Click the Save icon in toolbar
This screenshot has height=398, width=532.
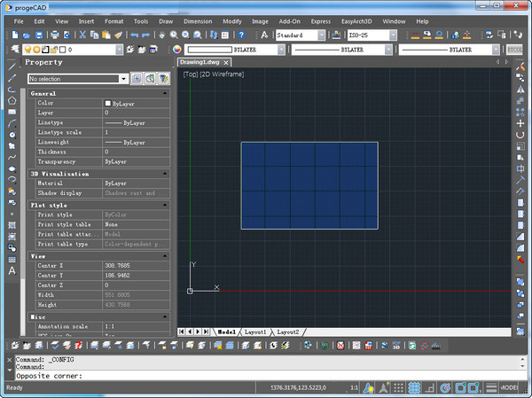click(41, 35)
